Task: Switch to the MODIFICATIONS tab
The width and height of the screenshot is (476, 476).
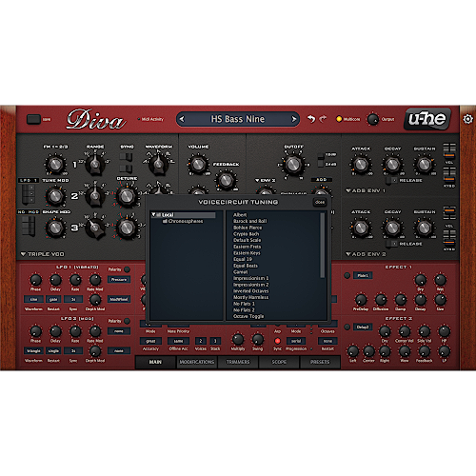Action: 197,362
